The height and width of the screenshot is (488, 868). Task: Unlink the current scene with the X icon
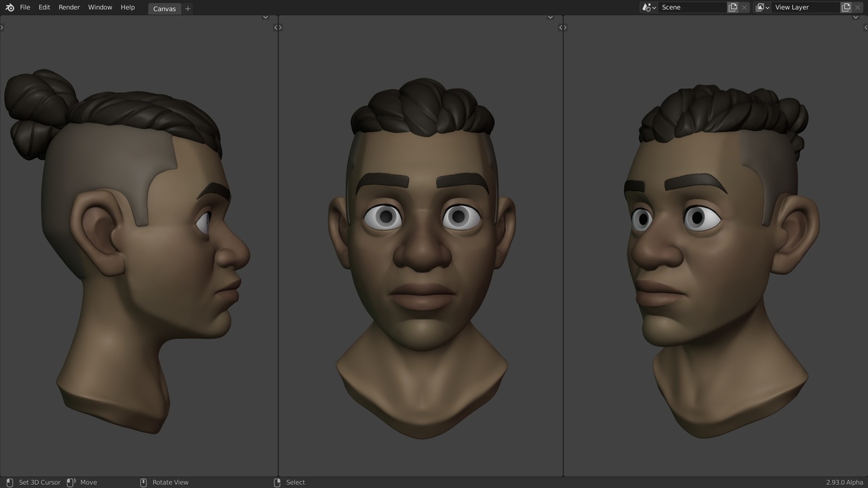coord(743,7)
